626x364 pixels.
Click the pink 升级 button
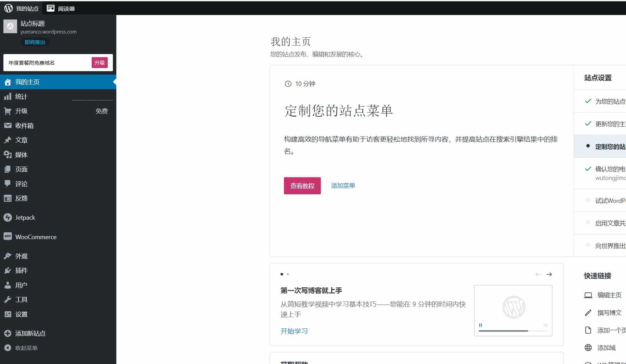tap(100, 63)
